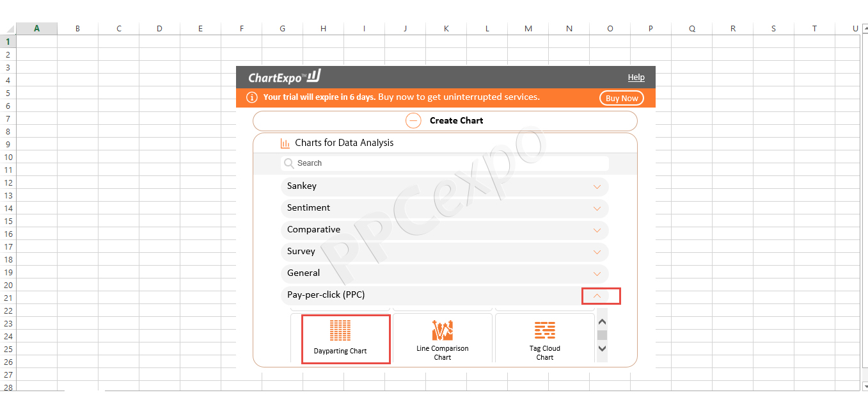Click the chart list scroll down arrow
This screenshot has height=411, width=868.
[x=602, y=348]
